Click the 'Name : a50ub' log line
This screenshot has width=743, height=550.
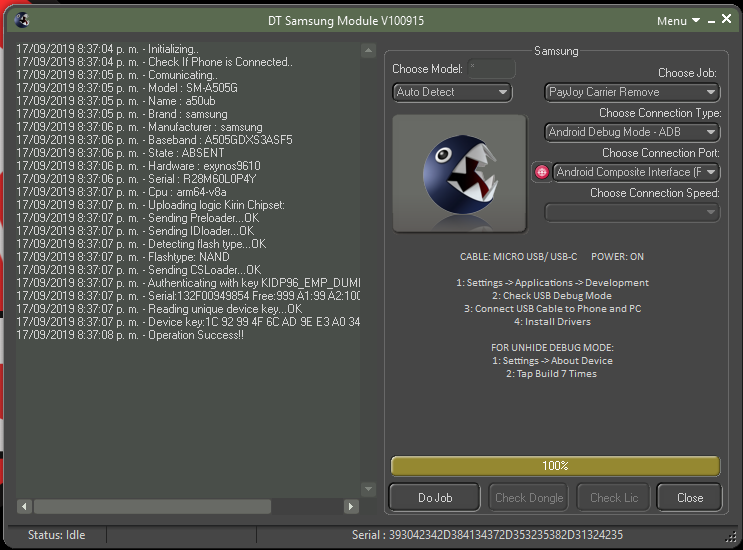[x=116, y=101]
